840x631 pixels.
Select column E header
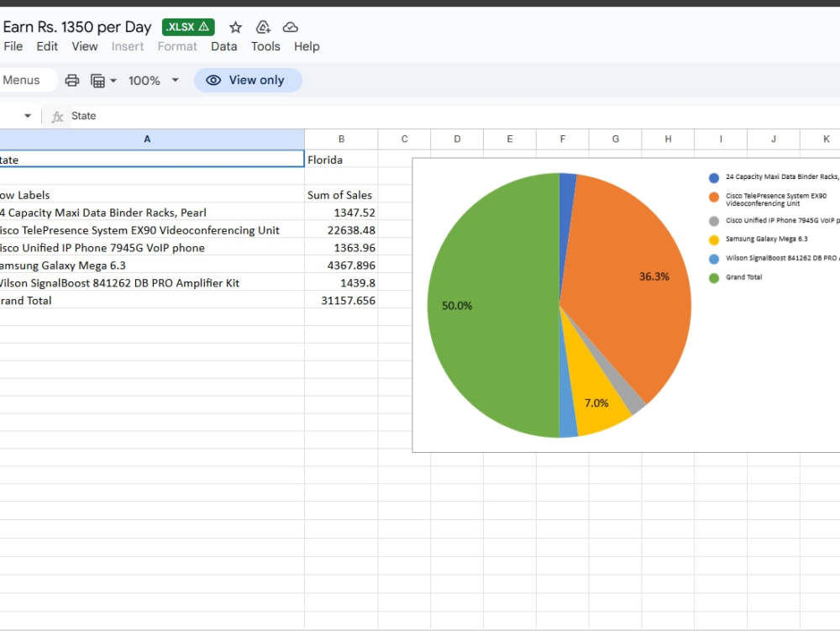(510, 139)
